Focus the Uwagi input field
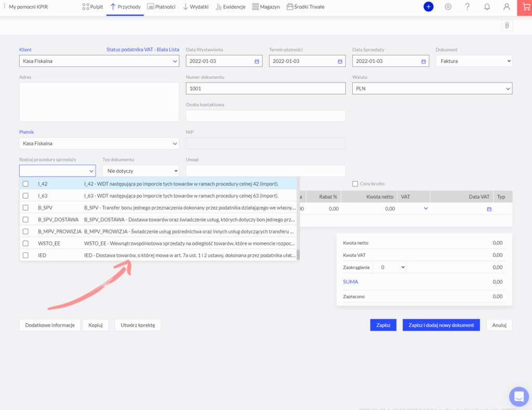This screenshot has width=532, height=410. click(265, 171)
